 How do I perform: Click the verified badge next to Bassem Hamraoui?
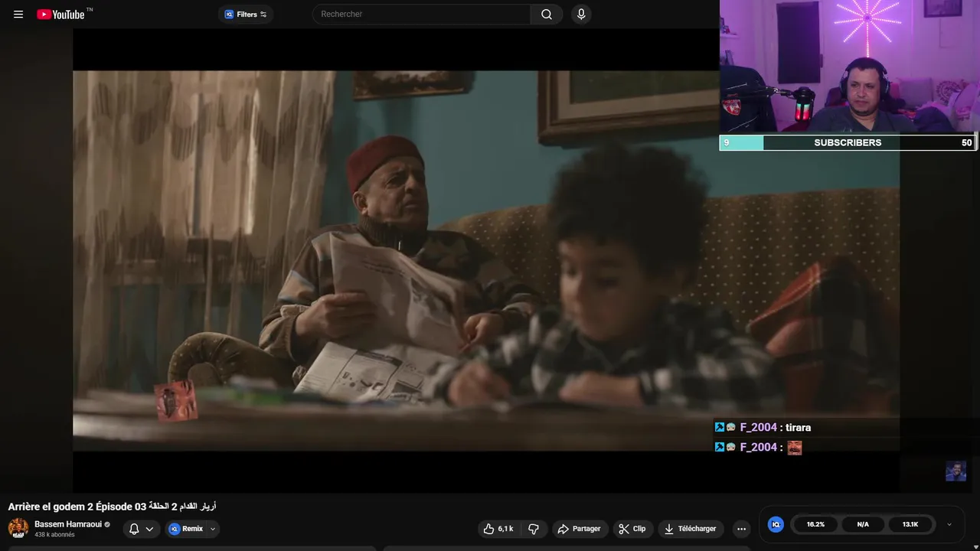[107, 524]
